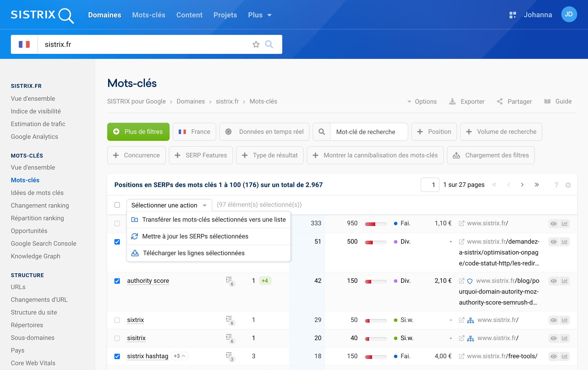The width and height of the screenshot is (588, 370).
Task: Jump to last page with double arrow
Action: (x=536, y=185)
